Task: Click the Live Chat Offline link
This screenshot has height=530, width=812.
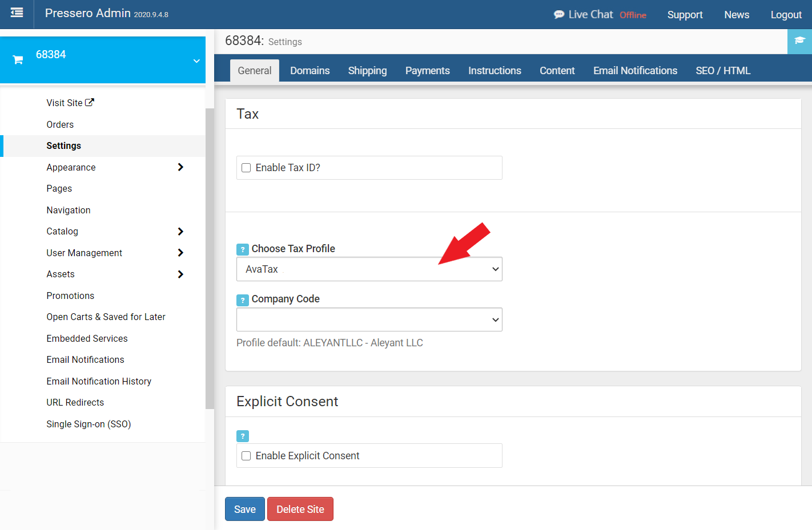Action: [600, 15]
